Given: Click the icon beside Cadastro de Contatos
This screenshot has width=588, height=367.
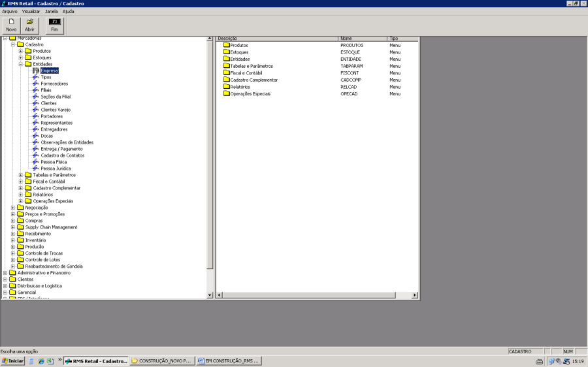Looking at the screenshot, I should pyautogui.click(x=36, y=155).
